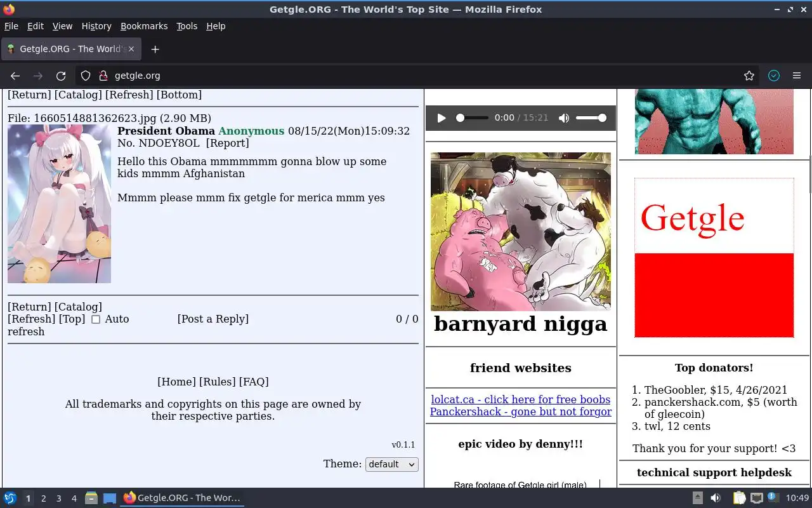The height and width of the screenshot is (508, 812).
Task: Close the Getgle.ORG tab
Action: point(131,49)
